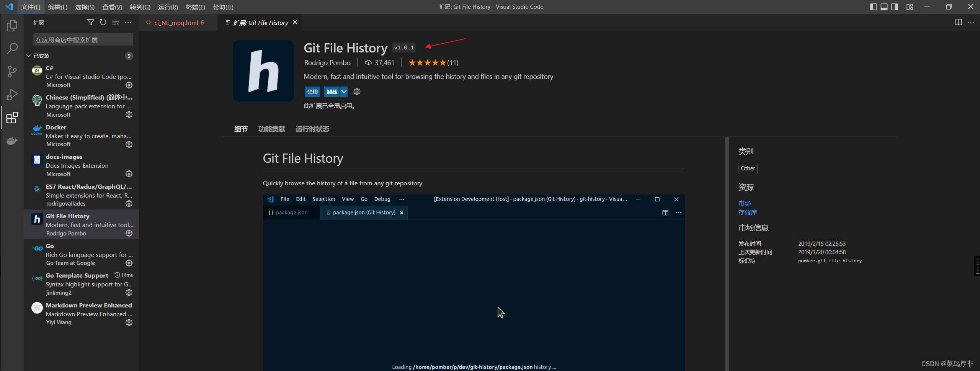Split the editor using the layout icon
Viewport: 980px width, 371px height.
coord(959,22)
